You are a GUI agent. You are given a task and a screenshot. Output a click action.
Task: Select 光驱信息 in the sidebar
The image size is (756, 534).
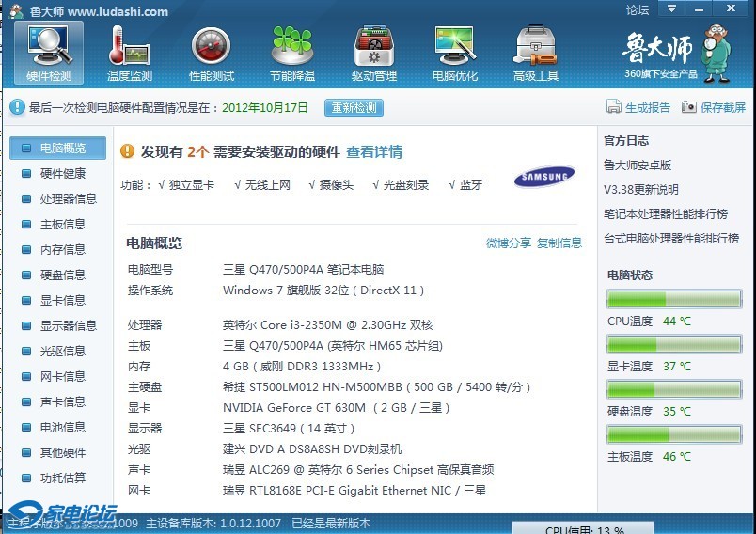tap(63, 351)
